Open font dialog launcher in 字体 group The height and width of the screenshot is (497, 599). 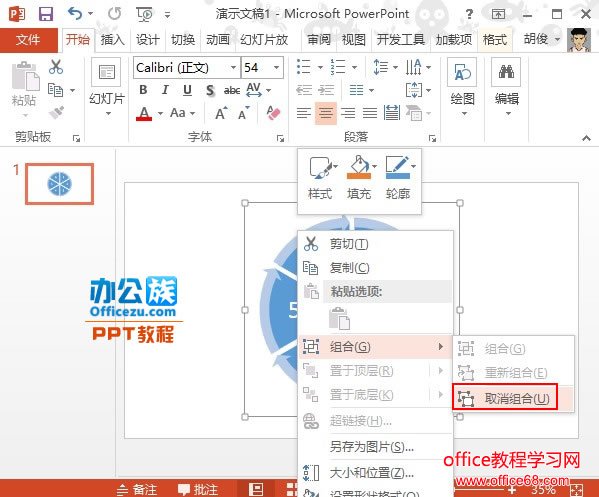tap(280, 138)
